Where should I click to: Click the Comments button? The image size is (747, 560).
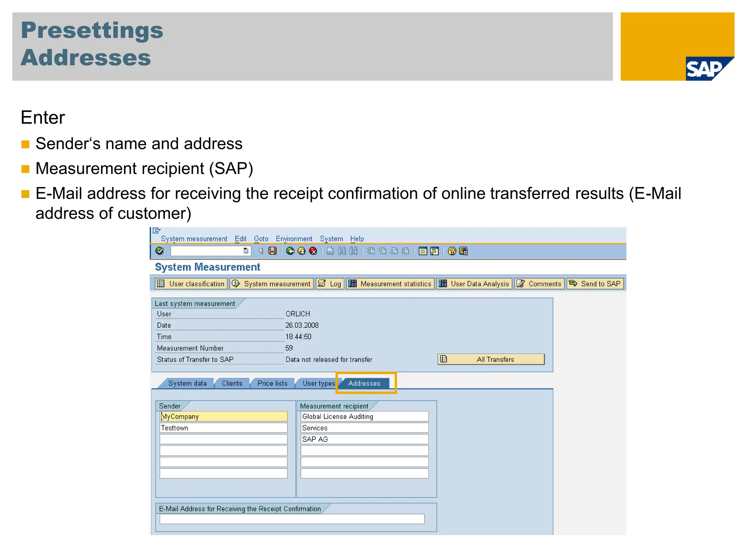point(539,284)
